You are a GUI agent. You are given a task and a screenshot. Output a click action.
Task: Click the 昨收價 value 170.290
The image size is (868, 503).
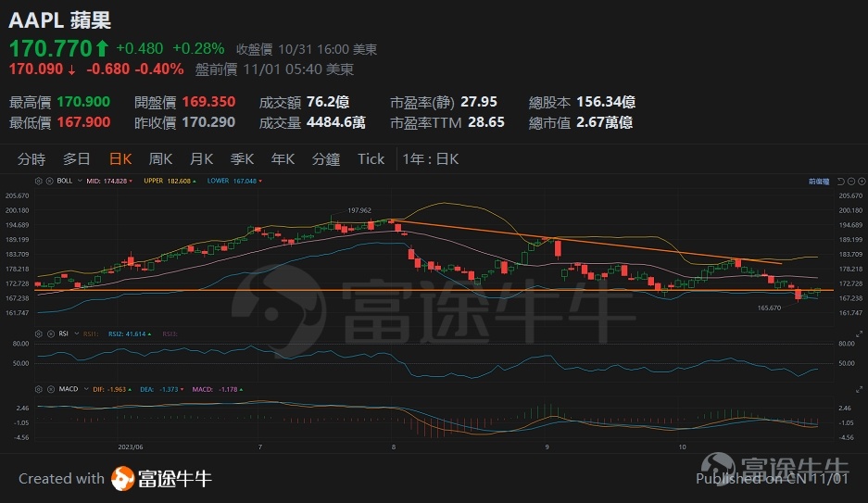pyautogui.click(x=208, y=122)
